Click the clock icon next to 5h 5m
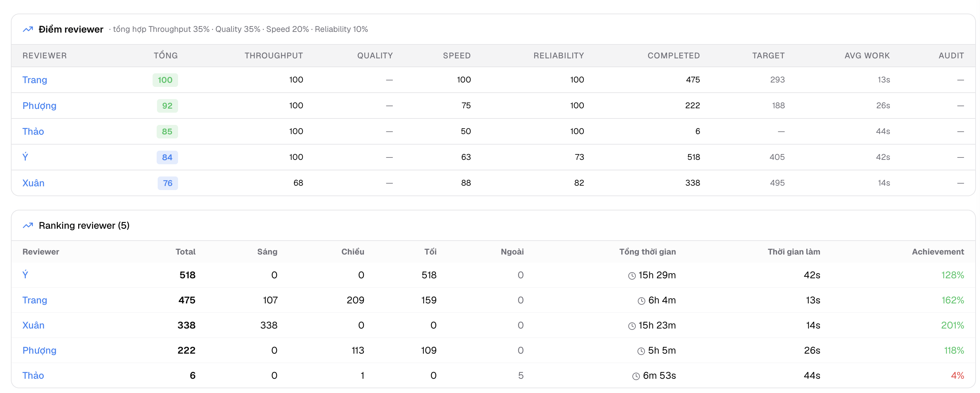 [641, 351]
